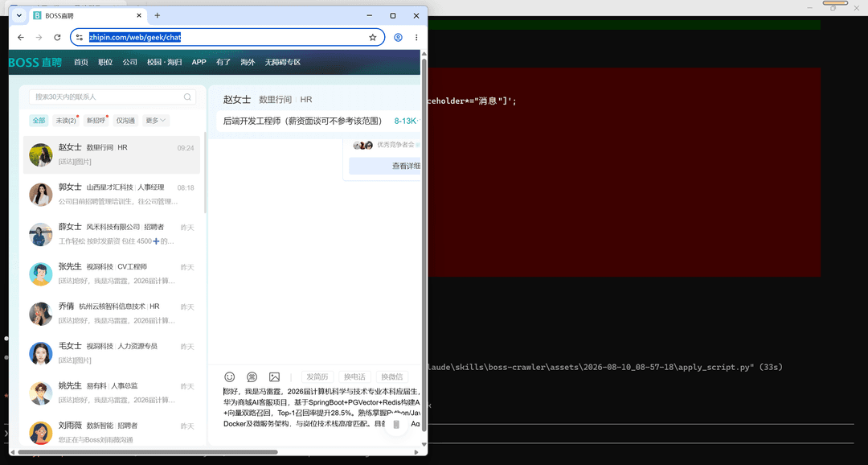Click the send image icon
The height and width of the screenshot is (465, 868).
(274, 377)
